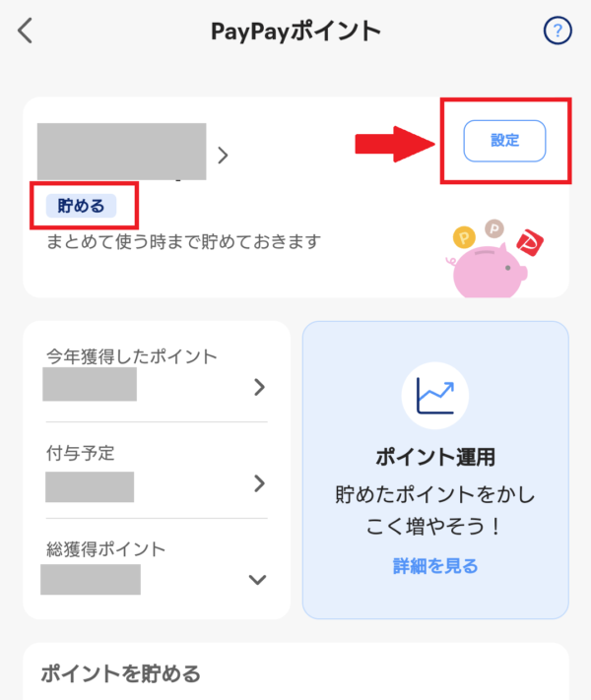Open the ポイント運用 card

[435, 470]
